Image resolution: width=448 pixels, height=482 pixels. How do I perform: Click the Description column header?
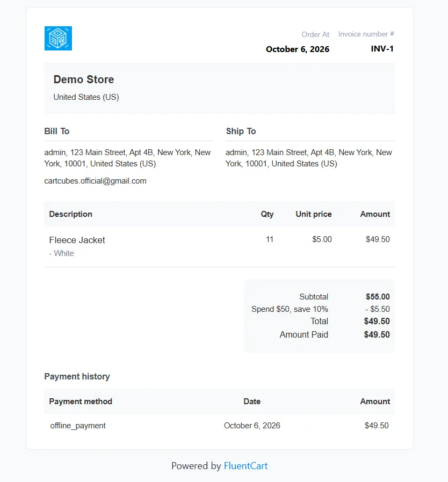(71, 214)
